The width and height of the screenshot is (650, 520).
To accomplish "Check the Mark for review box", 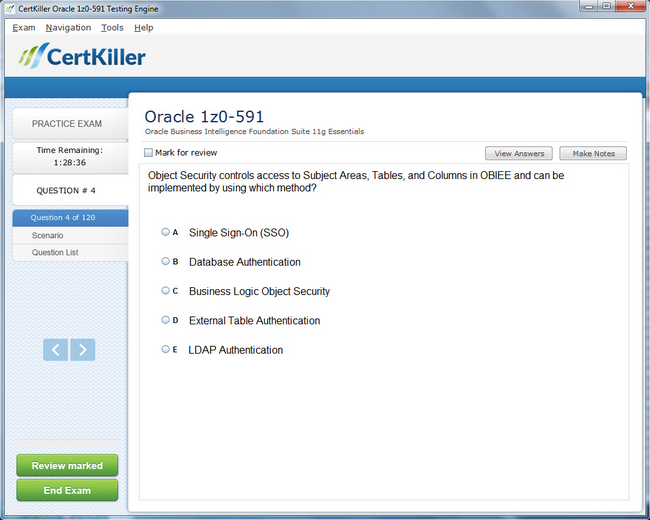I will (148, 153).
